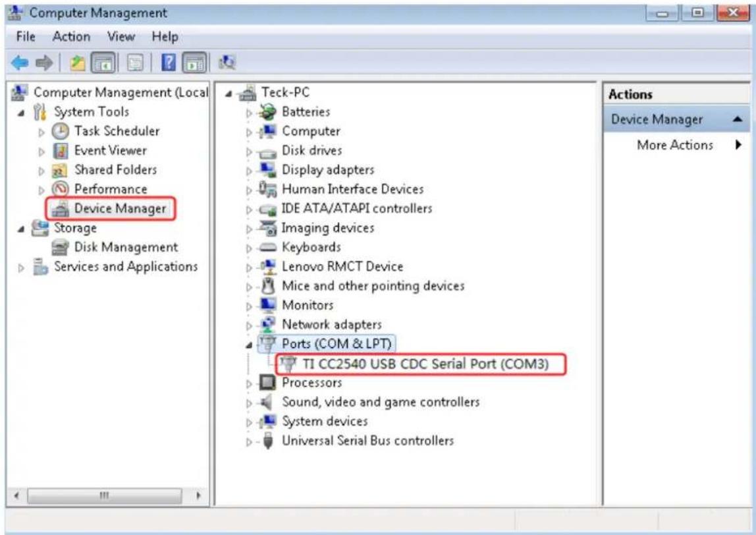This screenshot has width=756, height=535.
Task: Expand the Monitors node
Action: (249, 306)
